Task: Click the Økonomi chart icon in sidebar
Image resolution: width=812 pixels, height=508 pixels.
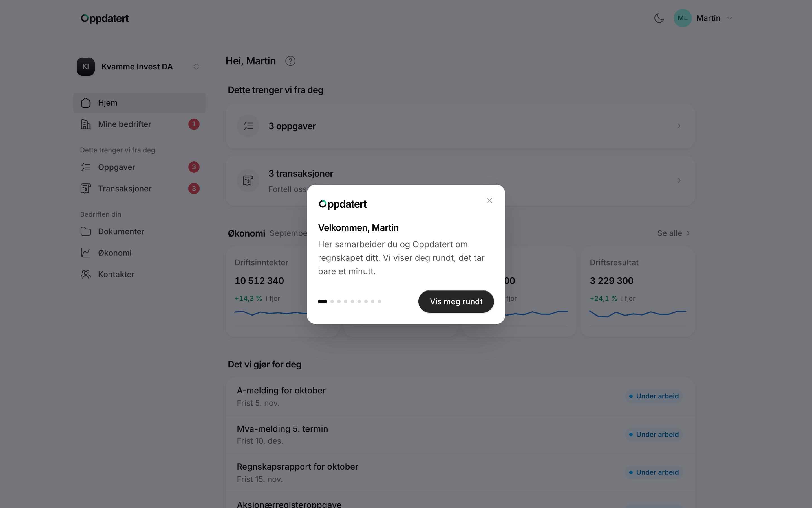Action: point(85,253)
